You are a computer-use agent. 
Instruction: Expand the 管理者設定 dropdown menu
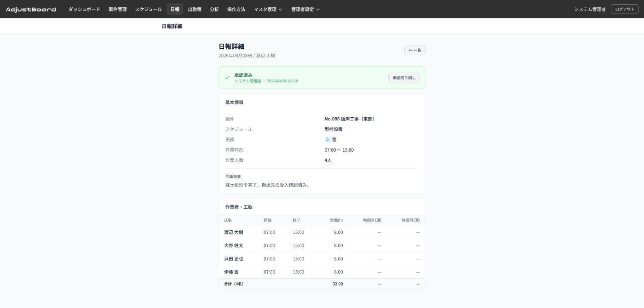click(x=305, y=9)
